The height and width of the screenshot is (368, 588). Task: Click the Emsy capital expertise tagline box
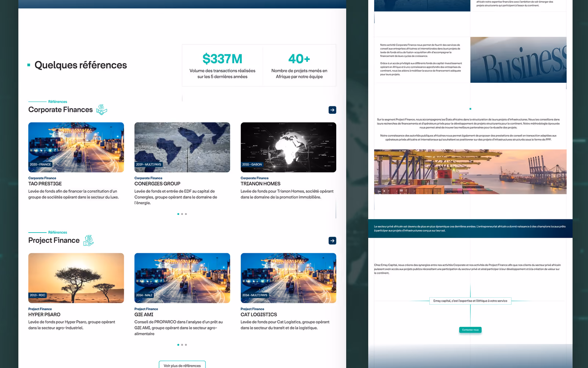tap(470, 301)
